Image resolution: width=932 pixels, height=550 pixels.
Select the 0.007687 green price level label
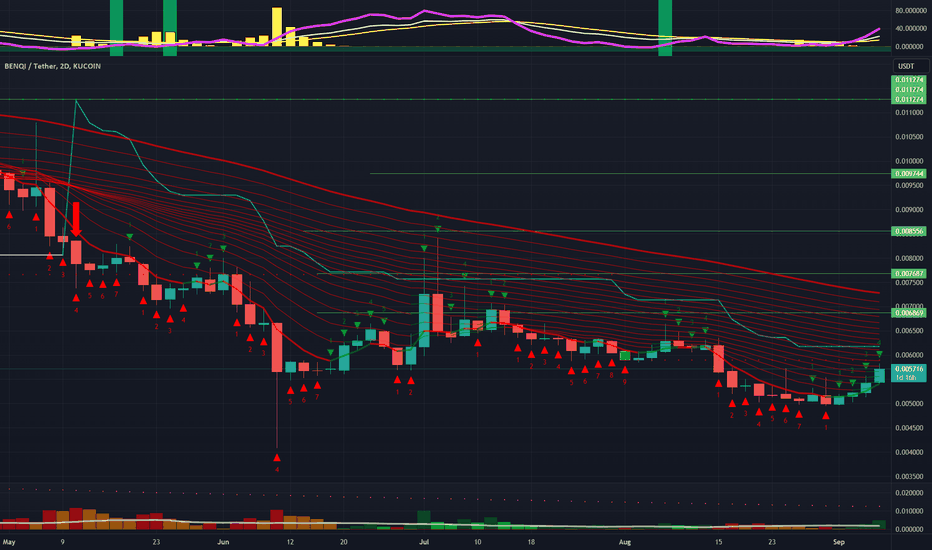[x=909, y=274]
